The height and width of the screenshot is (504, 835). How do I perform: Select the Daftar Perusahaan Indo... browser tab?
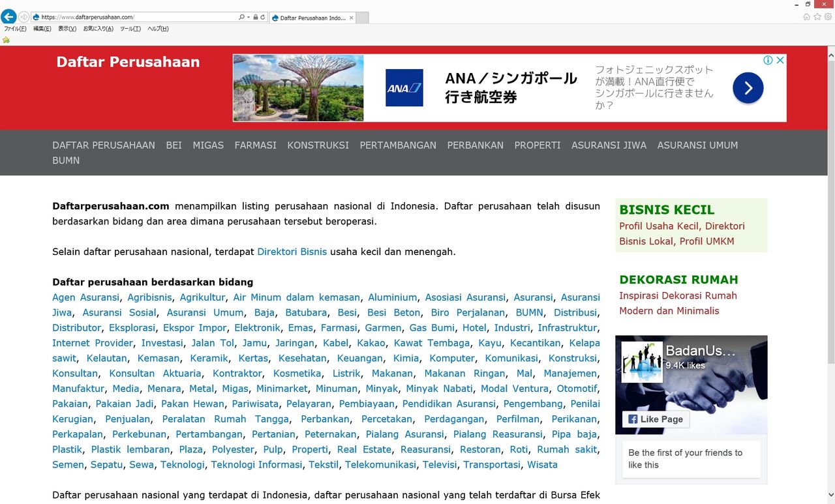[312, 18]
